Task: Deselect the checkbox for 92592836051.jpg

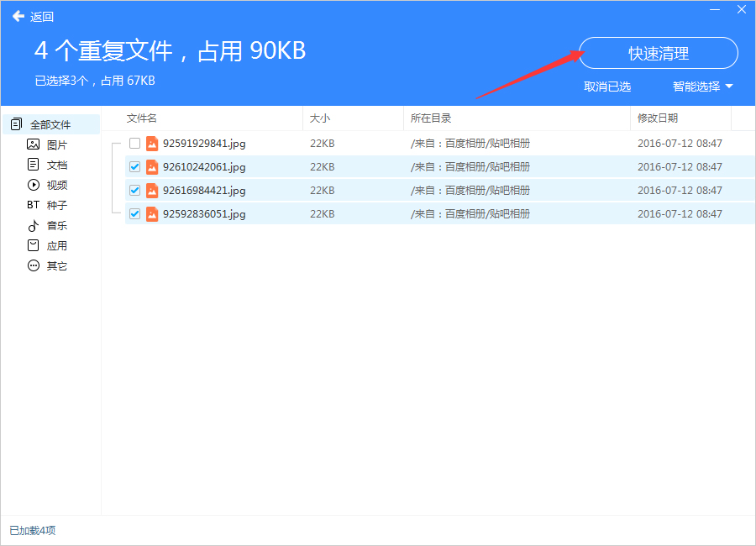Action: [x=134, y=213]
